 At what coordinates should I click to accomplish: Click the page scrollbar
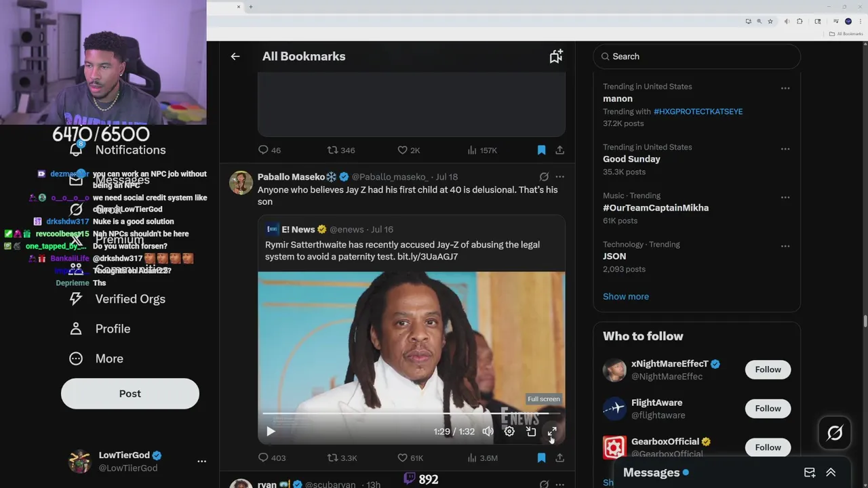[x=865, y=321]
